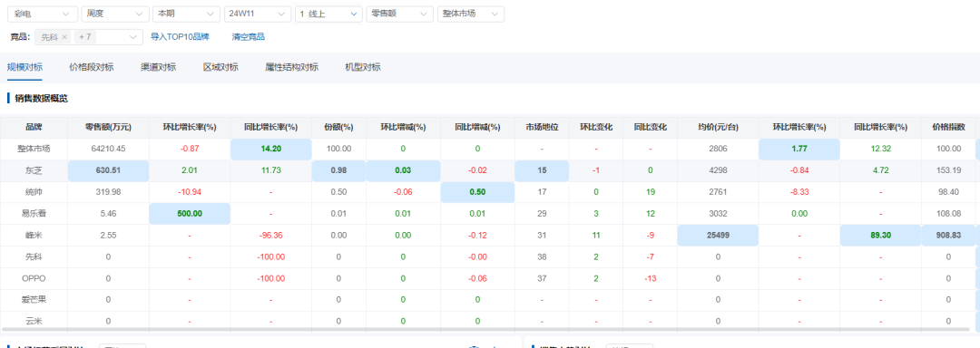Image resolution: width=980 pixels, height=348 pixels.
Task: Click the 319.98 retail sales cell
Action: coord(108,192)
